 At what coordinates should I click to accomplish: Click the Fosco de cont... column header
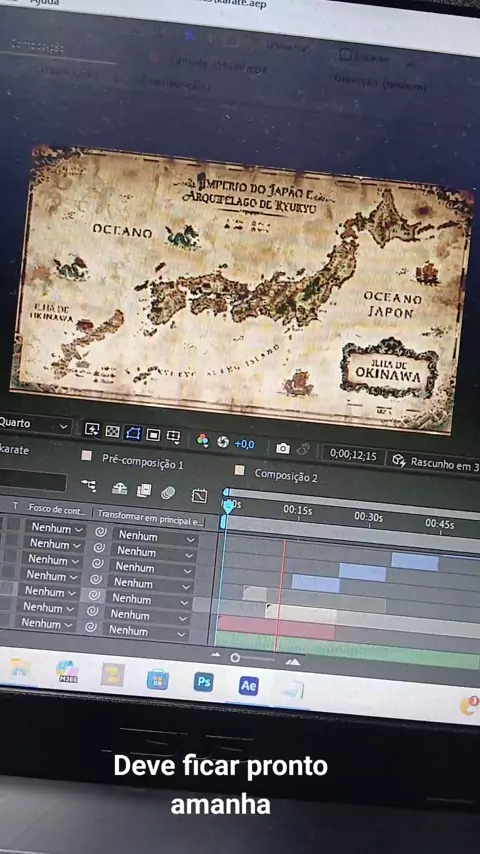coord(56,510)
